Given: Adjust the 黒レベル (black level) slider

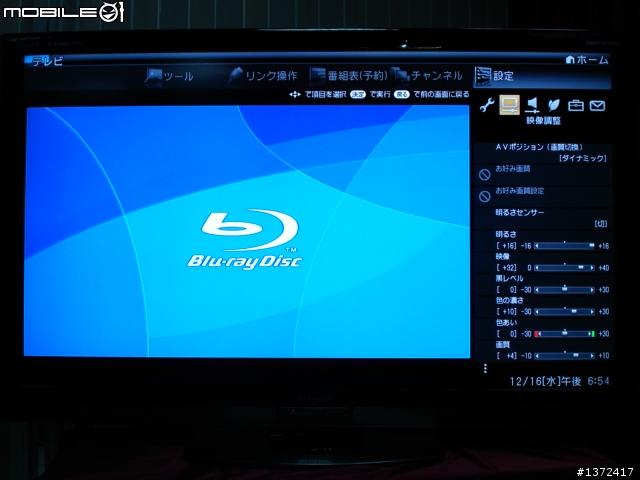Looking at the screenshot, I should (x=564, y=290).
